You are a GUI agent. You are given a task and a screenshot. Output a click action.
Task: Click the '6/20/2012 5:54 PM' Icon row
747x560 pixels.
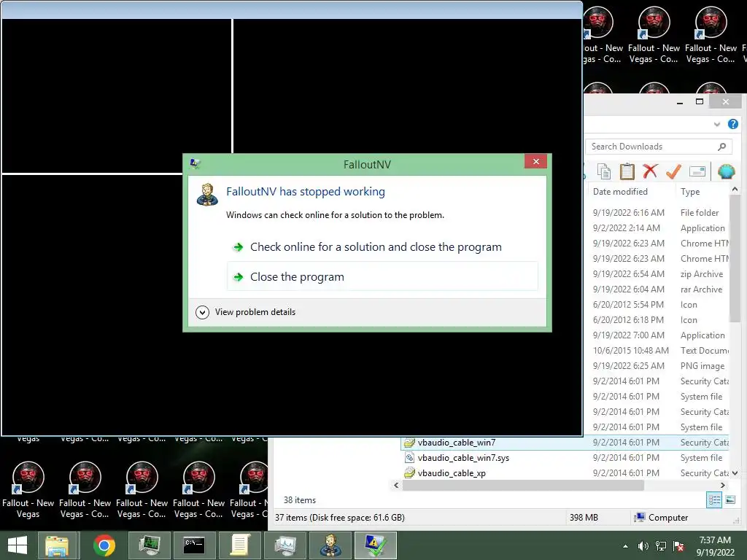(628, 304)
